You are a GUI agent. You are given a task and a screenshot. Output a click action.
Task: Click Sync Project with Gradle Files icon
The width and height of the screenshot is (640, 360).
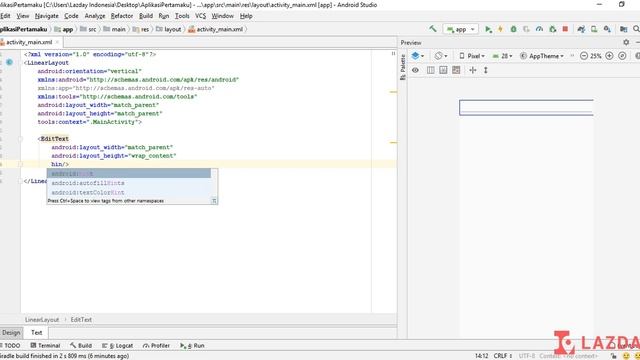coord(581,29)
